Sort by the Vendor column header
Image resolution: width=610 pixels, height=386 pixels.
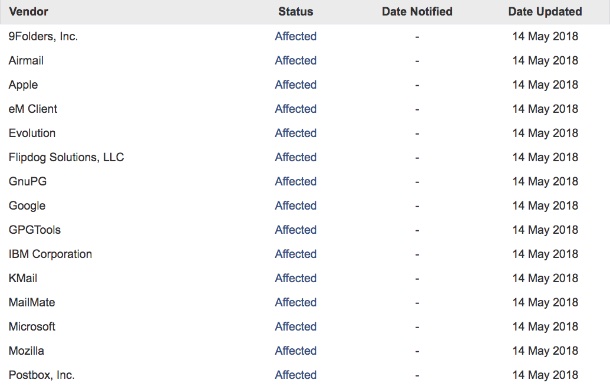[28, 12]
